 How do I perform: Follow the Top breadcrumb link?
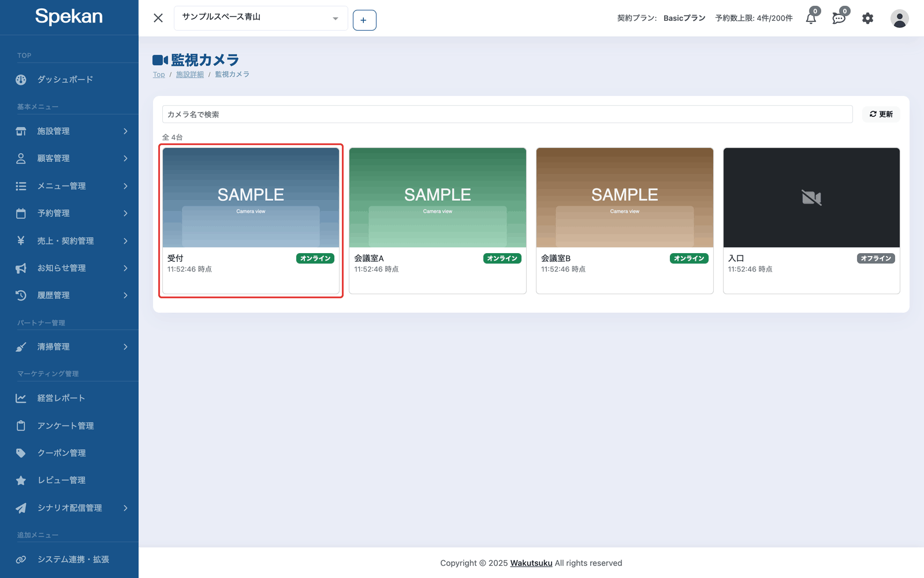click(159, 75)
